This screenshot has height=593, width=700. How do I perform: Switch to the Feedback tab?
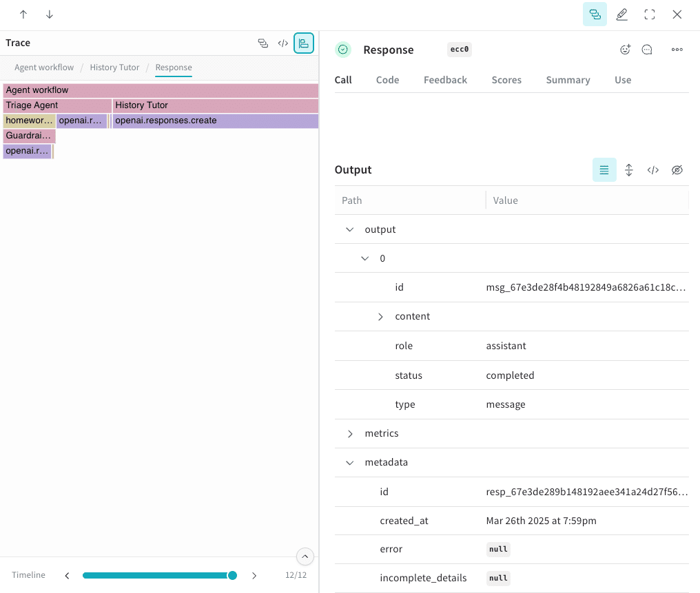(x=445, y=80)
